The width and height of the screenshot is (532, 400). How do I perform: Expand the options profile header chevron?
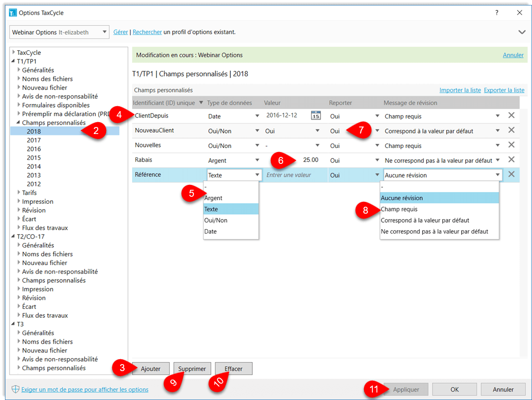point(522,32)
